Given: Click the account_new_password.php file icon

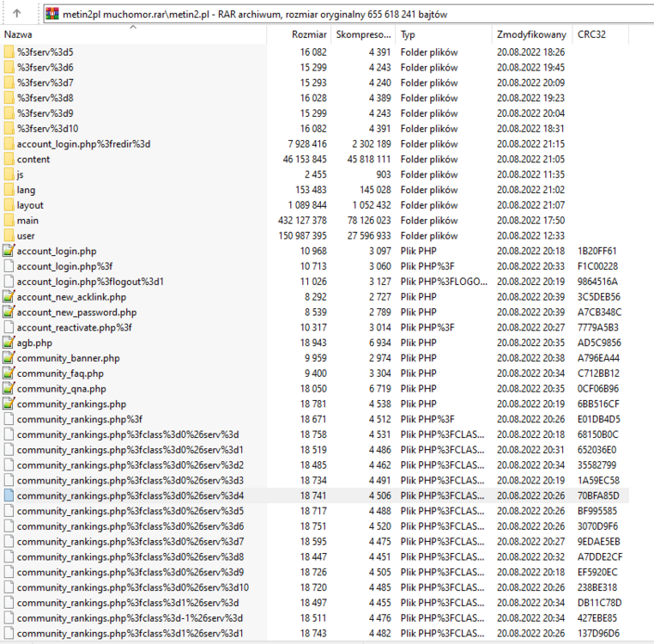Looking at the screenshot, I should point(9,313).
